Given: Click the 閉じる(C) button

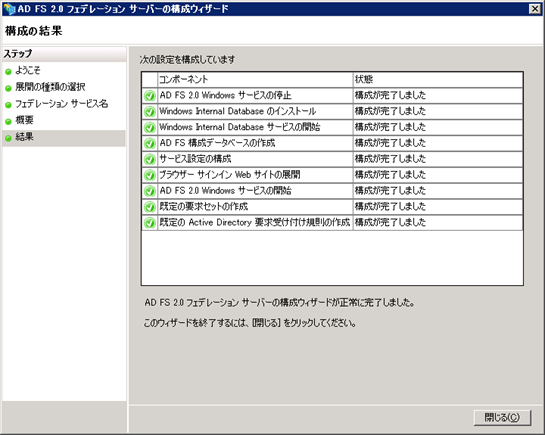Looking at the screenshot, I should [x=502, y=417].
